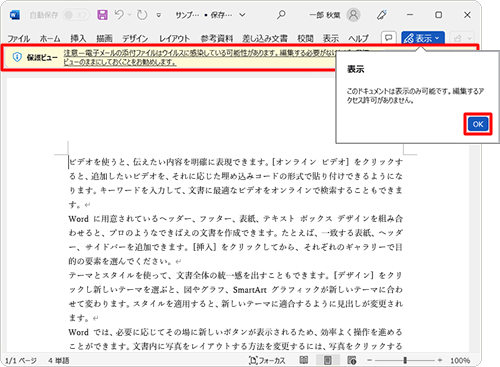Open the Undo history dropdown arrow

[129, 15]
